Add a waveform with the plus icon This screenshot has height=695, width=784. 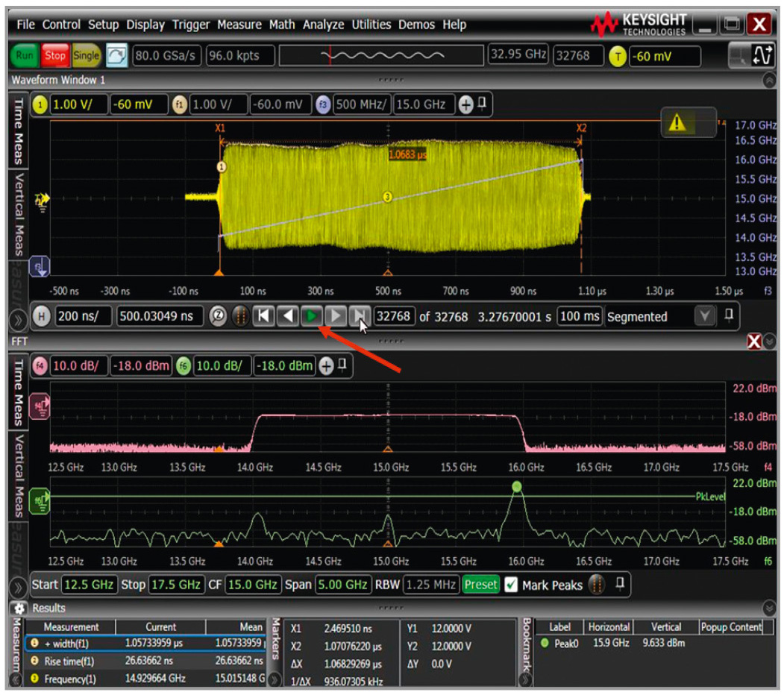click(465, 105)
